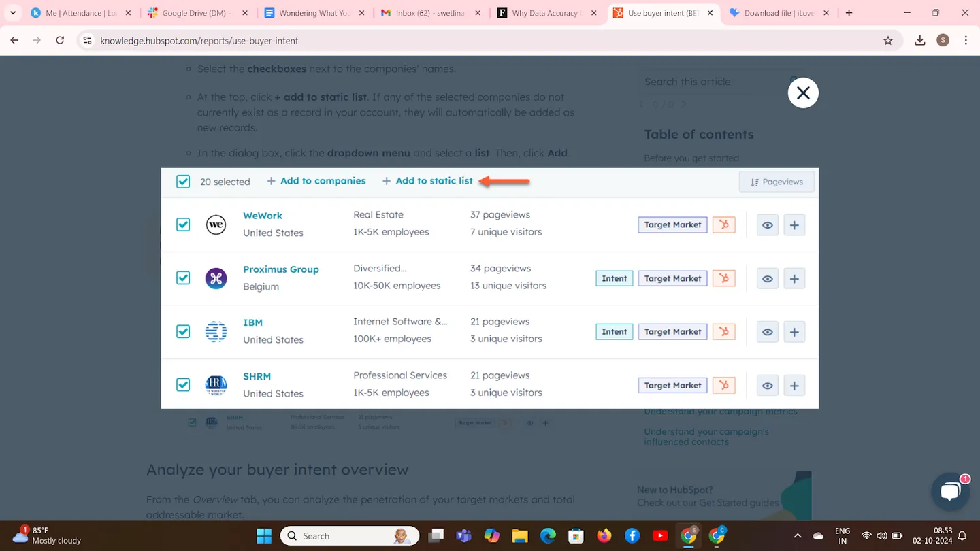Click the eye icon in SHRM row
980x551 pixels.
point(767,386)
